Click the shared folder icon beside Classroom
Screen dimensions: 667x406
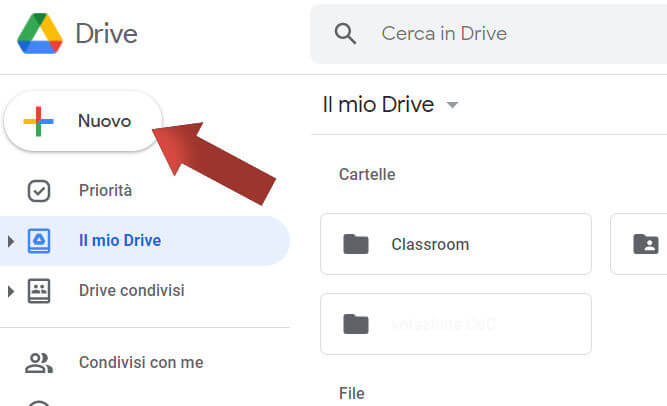(x=646, y=244)
